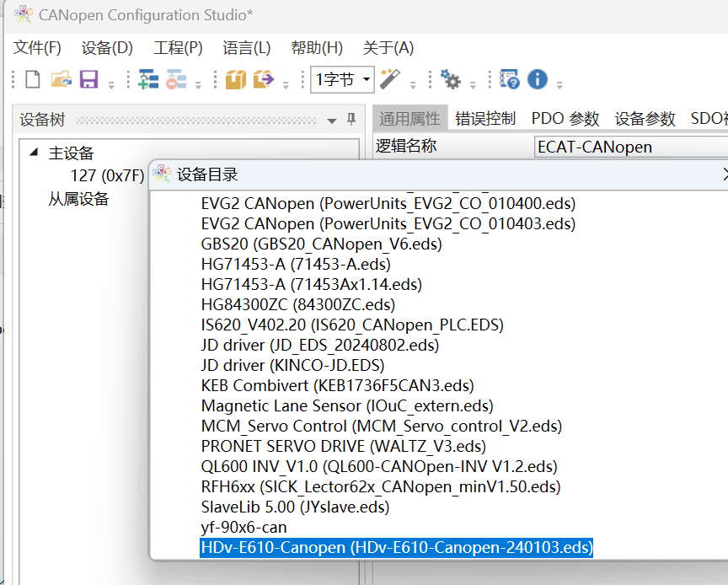Show the blue info icon
The height and width of the screenshot is (585, 728).
[x=538, y=79]
